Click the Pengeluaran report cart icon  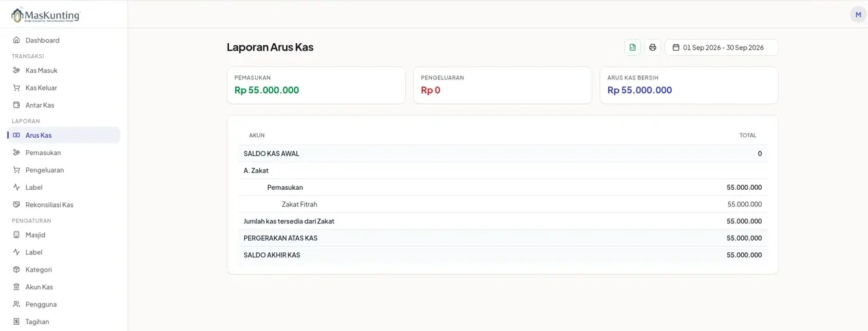coord(16,170)
